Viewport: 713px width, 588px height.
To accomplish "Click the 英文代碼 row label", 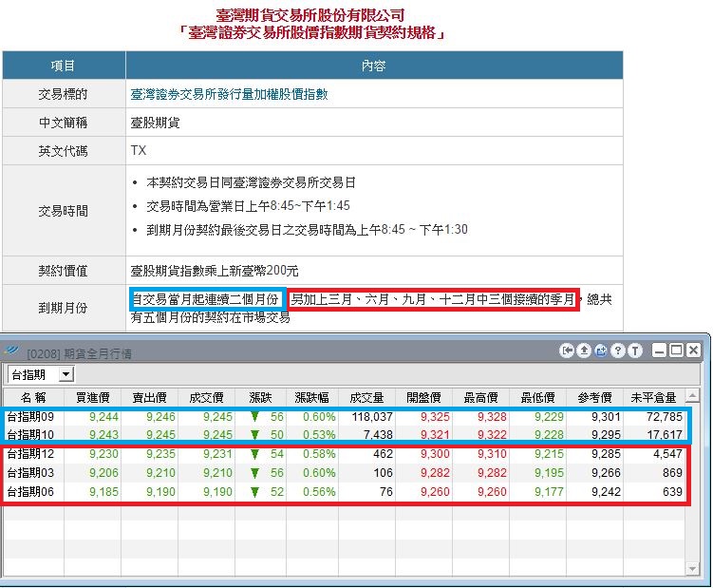I will pos(63,151).
